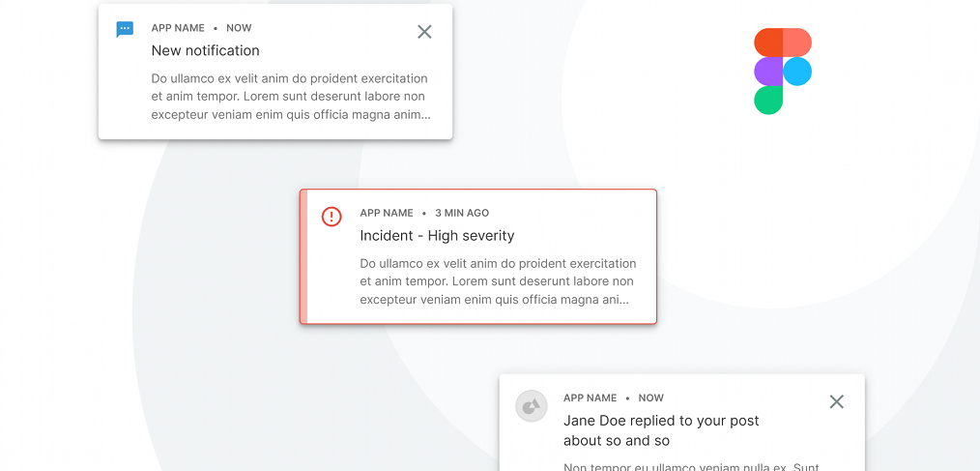Click the blue chat bubble icon
This screenshot has height=471, width=980.
[x=125, y=29]
